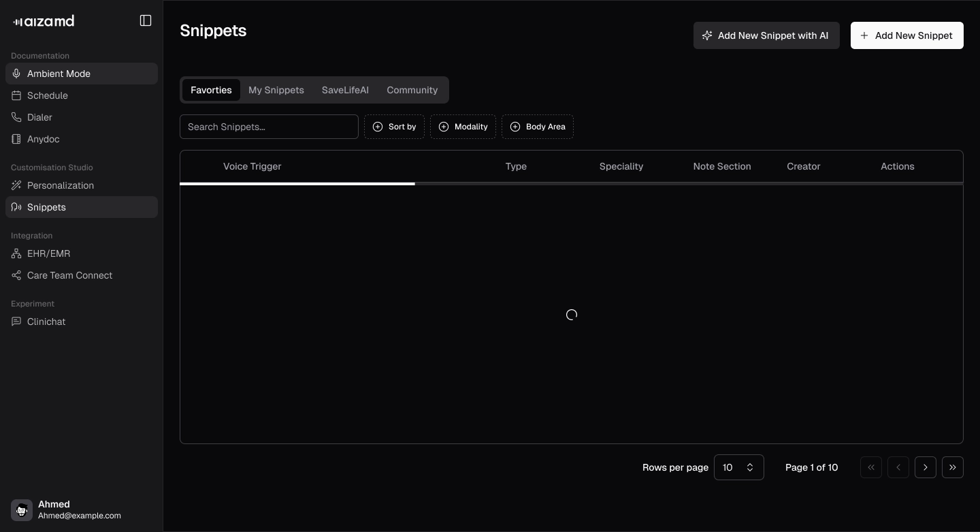Open Personalization settings

tap(82, 185)
